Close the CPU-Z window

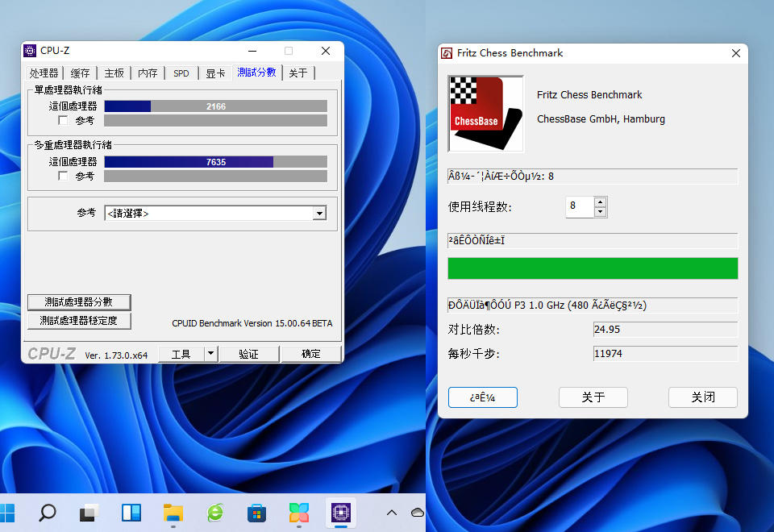click(x=326, y=51)
